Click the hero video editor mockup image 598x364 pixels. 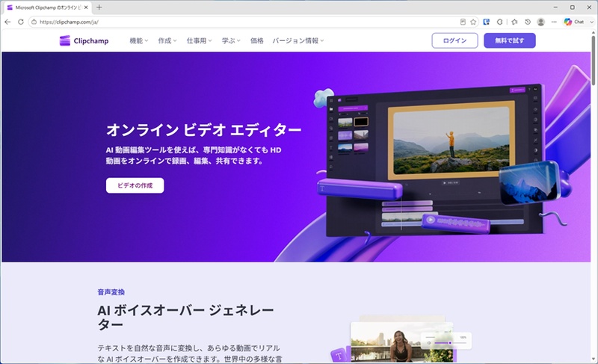435,159
